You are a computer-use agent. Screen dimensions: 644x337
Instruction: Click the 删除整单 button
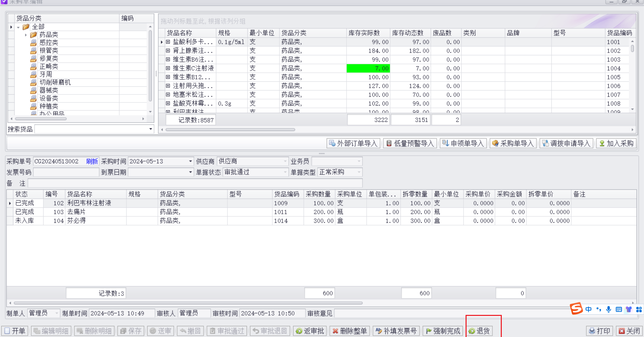(x=350, y=331)
